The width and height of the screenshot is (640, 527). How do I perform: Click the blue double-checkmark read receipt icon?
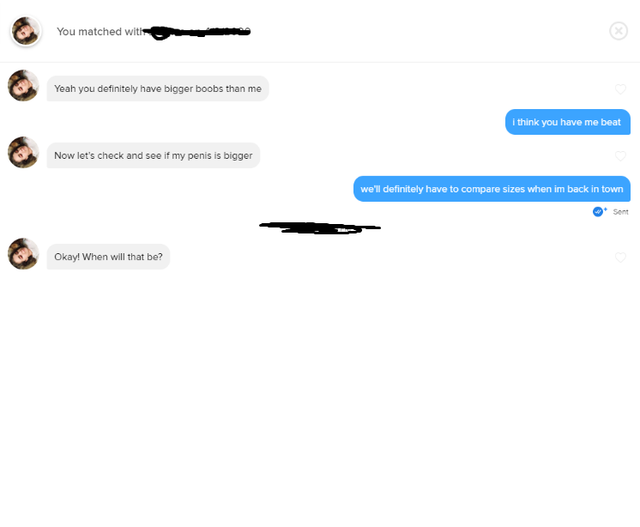pyautogui.click(x=598, y=211)
